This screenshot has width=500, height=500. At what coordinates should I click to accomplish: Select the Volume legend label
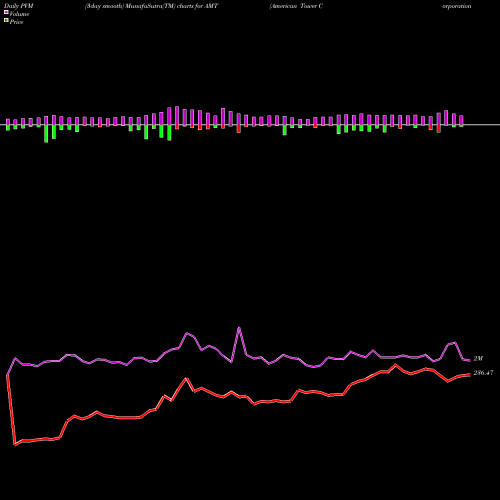click(x=19, y=14)
